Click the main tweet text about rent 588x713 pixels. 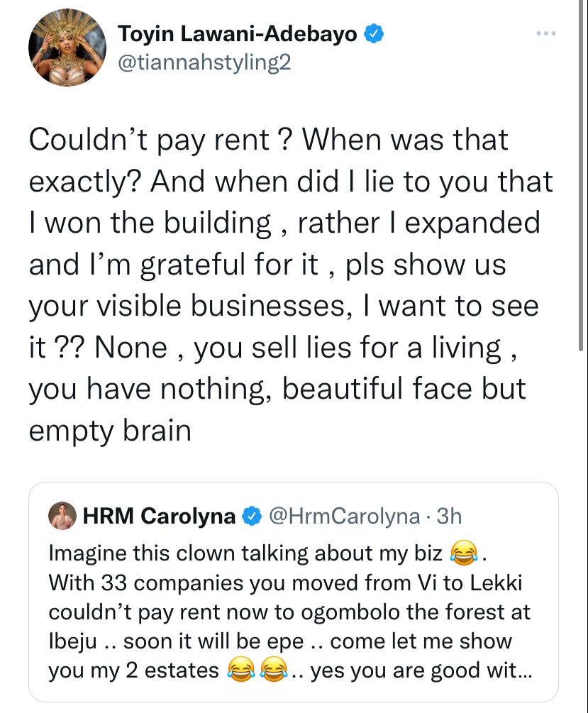pyautogui.click(x=291, y=284)
